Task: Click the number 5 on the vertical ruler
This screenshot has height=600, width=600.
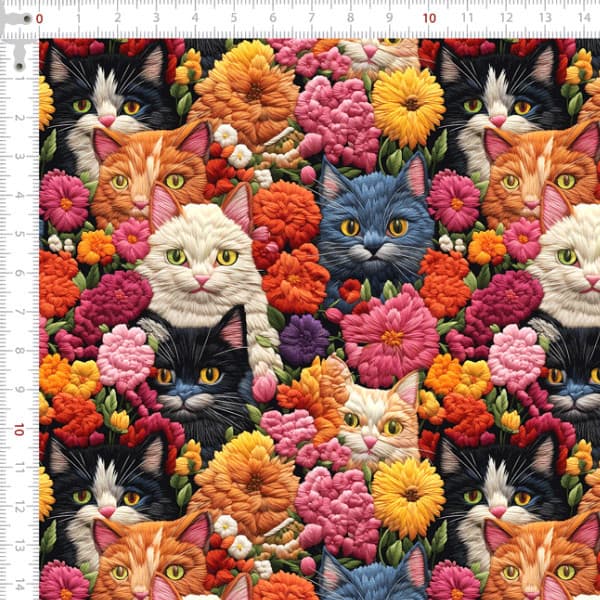Action: pyautogui.click(x=19, y=234)
